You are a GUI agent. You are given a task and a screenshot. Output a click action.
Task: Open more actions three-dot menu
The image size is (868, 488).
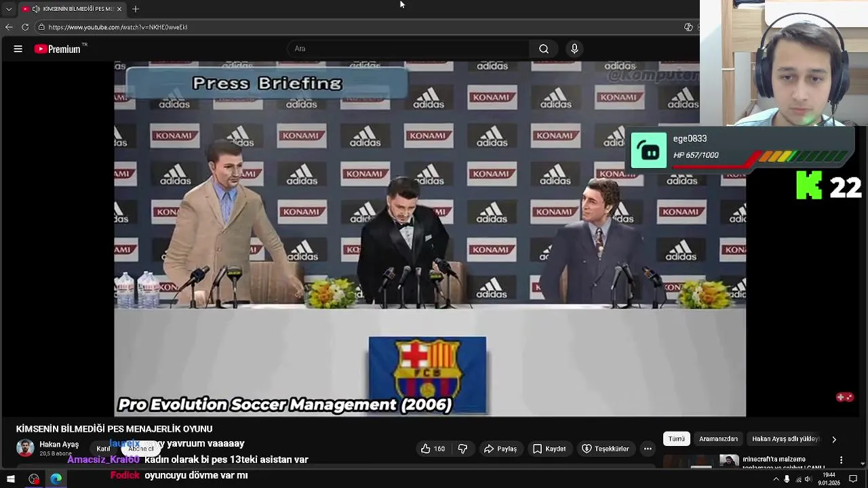coord(648,449)
